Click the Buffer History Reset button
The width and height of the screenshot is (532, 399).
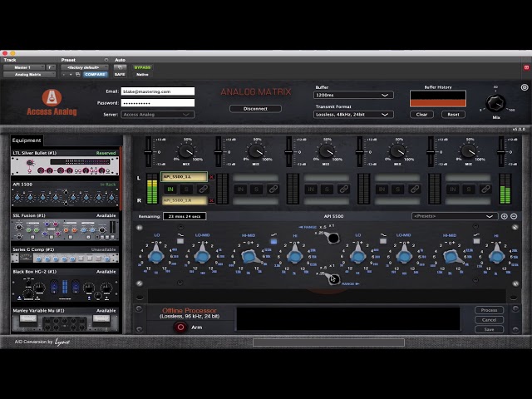(453, 115)
